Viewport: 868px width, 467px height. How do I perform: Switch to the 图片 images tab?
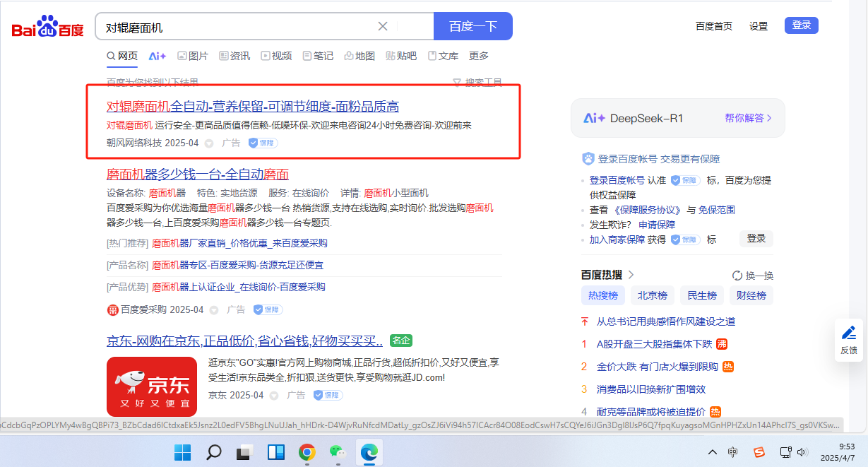[x=192, y=56]
